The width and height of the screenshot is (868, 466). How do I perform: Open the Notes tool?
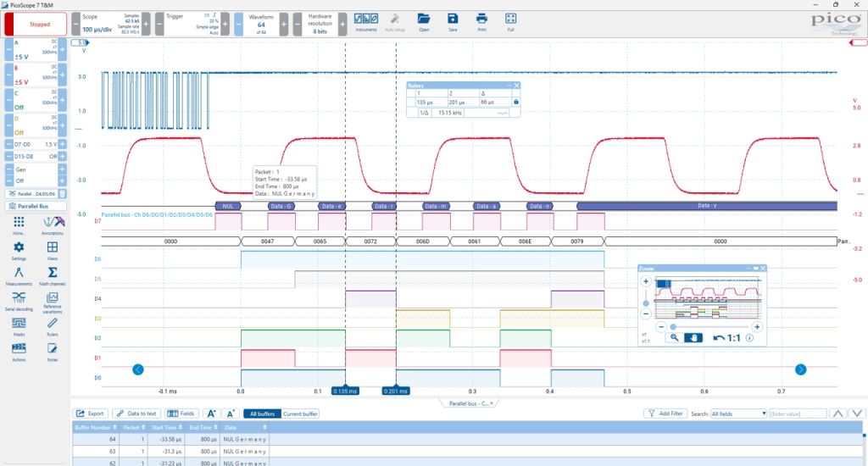pyautogui.click(x=52, y=352)
